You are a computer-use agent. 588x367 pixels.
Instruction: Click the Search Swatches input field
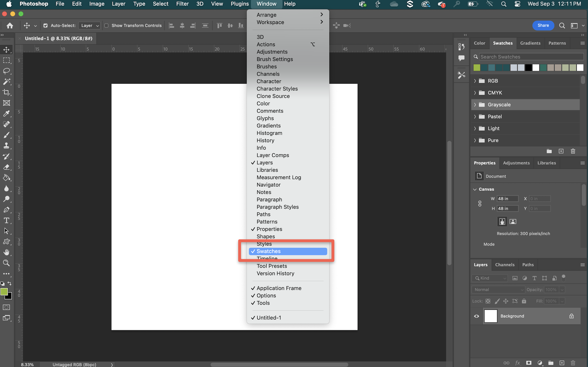click(531, 57)
